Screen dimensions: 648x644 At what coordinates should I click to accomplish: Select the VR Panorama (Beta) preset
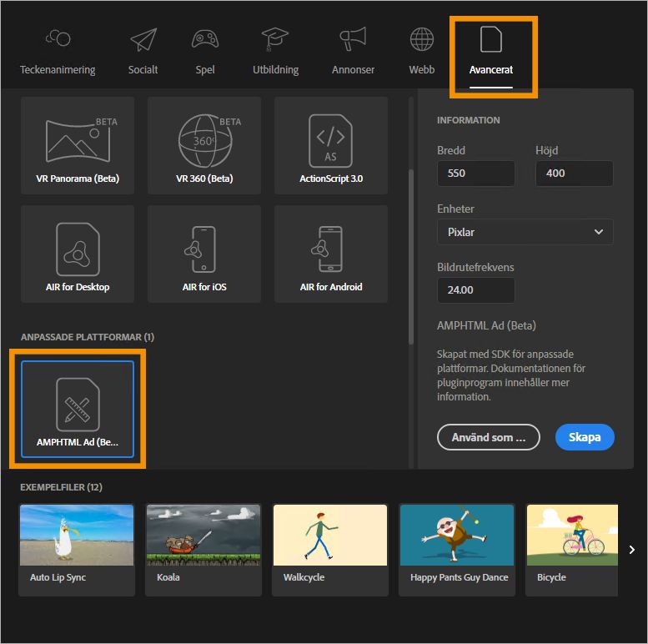coord(78,145)
